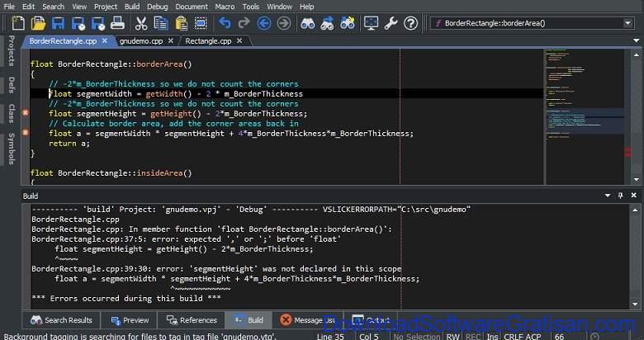This screenshot has width=644, height=340.
Task: Close the BorderRectangle.cpp tab
Action: tap(105, 40)
